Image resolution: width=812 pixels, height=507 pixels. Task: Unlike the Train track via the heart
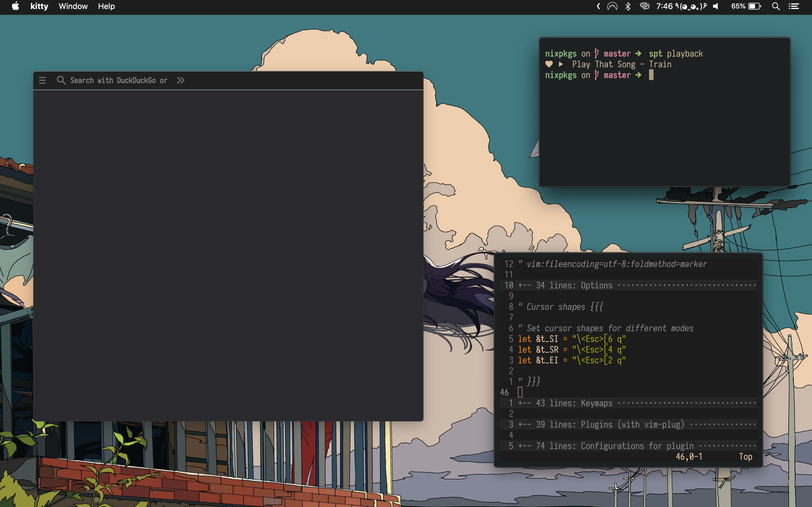coord(549,64)
